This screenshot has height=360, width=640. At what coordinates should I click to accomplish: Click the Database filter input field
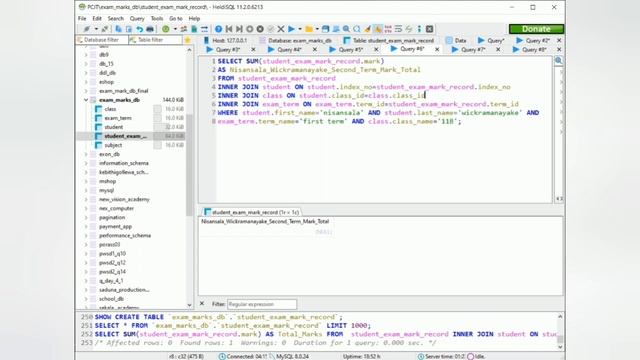click(x=101, y=40)
